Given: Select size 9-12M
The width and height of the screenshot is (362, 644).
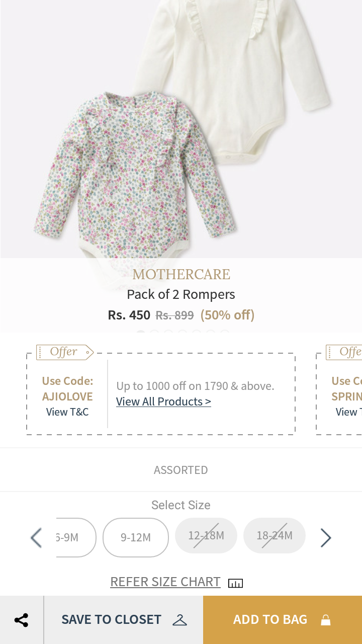Looking at the screenshot, I should pyautogui.click(x=136, y=537).
